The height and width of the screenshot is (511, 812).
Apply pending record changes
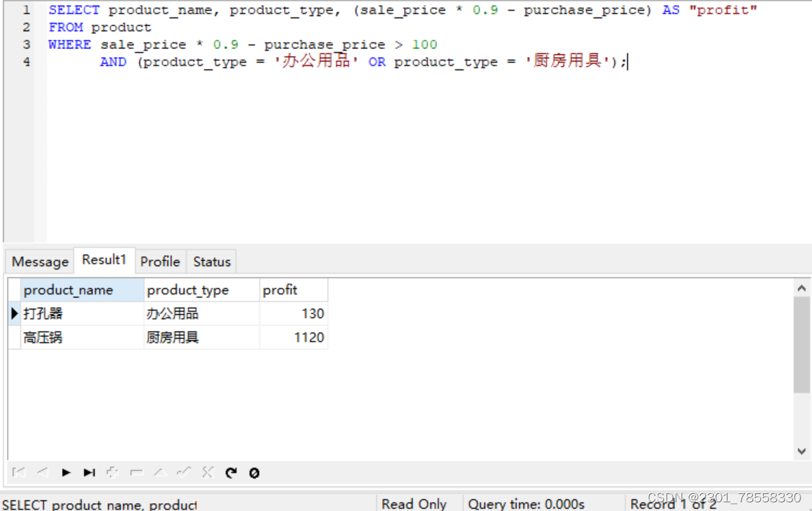pyautogui.click(x=182, y=473)
